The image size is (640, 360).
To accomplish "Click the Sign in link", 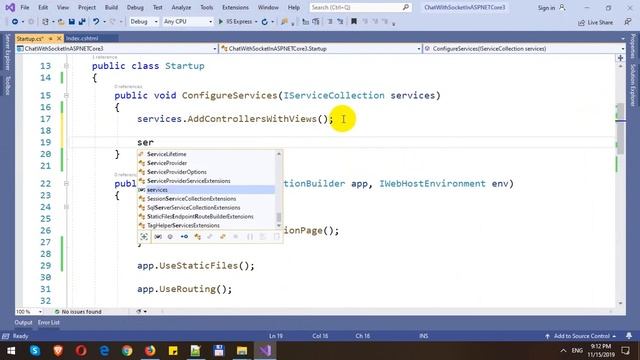I will (546, 8).
